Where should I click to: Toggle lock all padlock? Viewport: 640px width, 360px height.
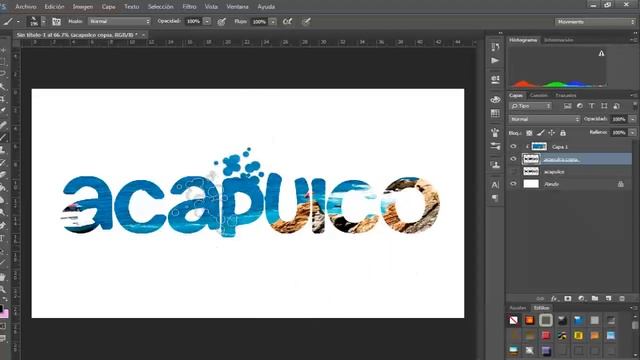(563, 133)
